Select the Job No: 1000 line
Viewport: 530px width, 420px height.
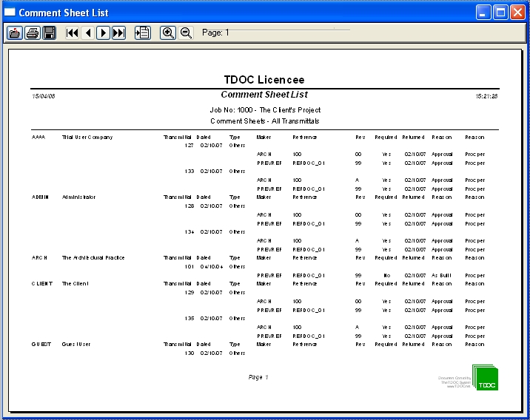265,110
